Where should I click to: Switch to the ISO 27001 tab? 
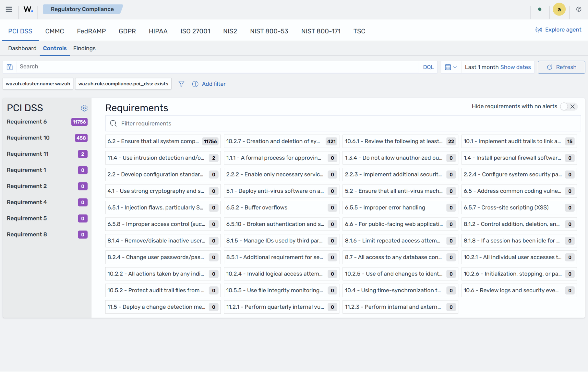click(x=195, y=31)
